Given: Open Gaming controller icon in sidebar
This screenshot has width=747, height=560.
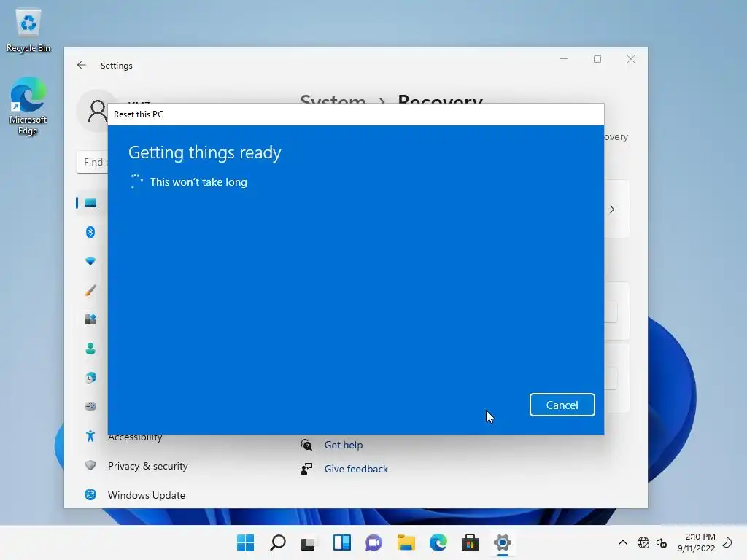Looking at the screenshot, I should tap(90, 407).
